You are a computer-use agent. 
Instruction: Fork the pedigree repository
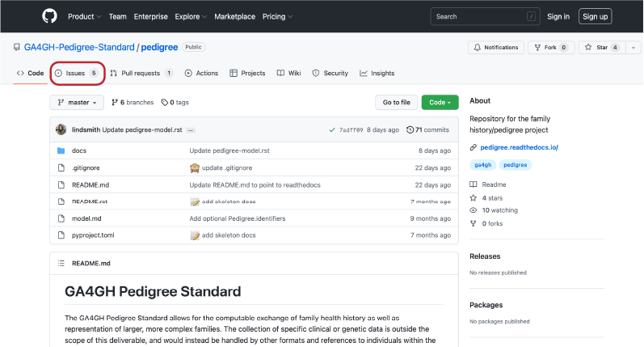tap(551, 48)
